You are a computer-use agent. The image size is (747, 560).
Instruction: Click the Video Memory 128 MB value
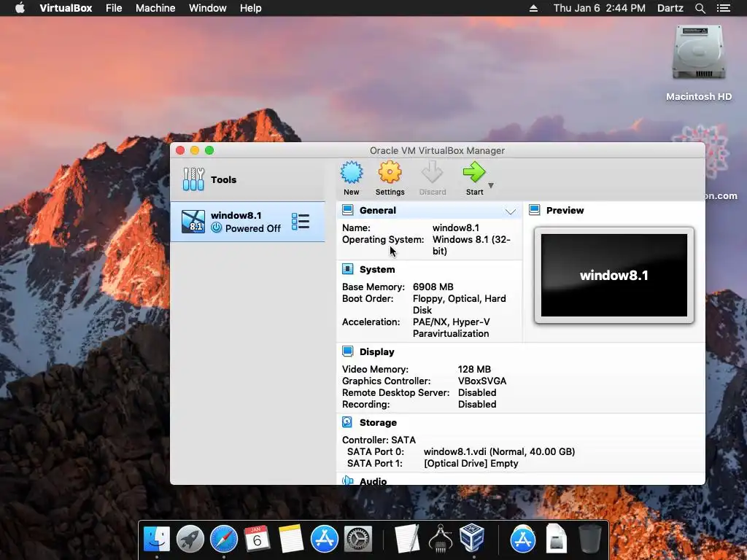[474, 369]
